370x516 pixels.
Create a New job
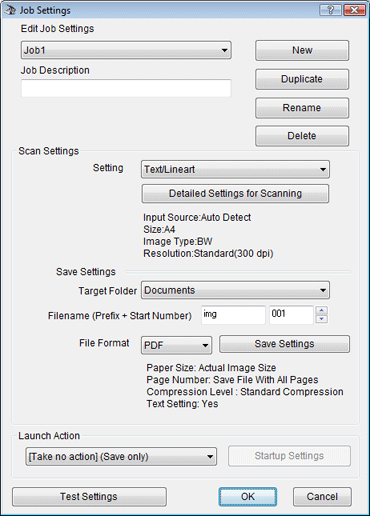click(x=302, y=50)
